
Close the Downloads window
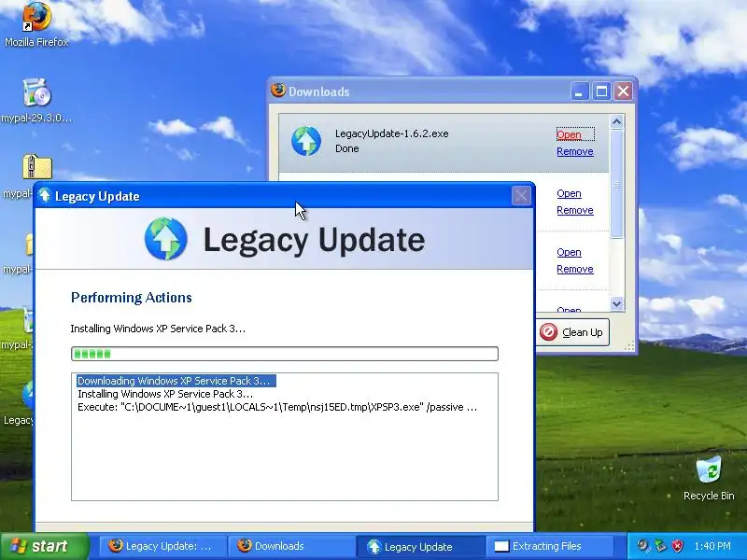pyautogui.click(x=623, y=91)
